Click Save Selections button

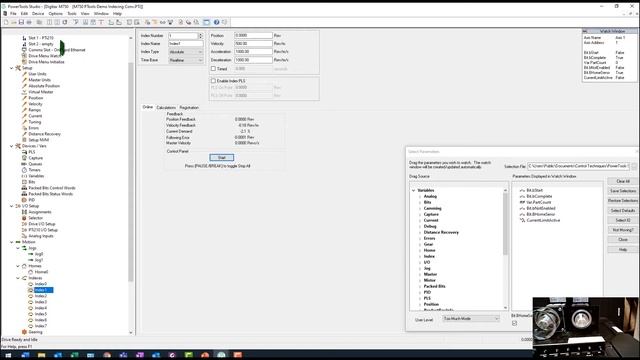(622, 191)
